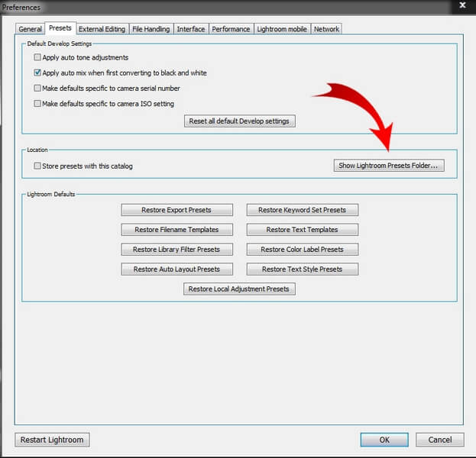The width and height of the screenshot is (476, 458).
Task: Open the Network tab
Action: (x=326, y=29)
